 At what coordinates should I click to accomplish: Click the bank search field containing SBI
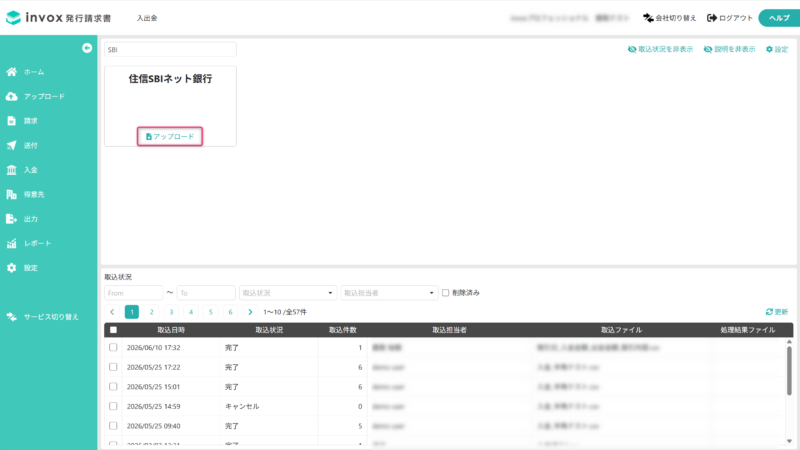click(x=170, y=49)
